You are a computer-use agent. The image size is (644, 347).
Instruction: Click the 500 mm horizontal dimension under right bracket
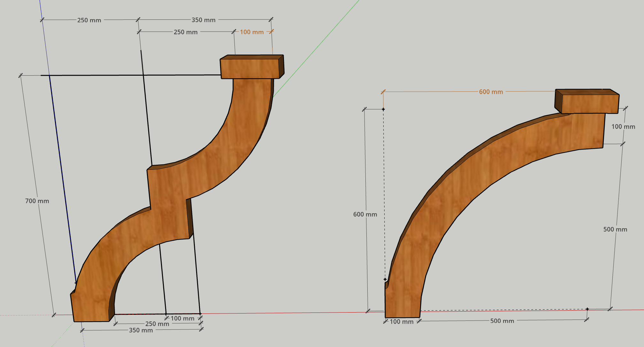coord(502,321)
